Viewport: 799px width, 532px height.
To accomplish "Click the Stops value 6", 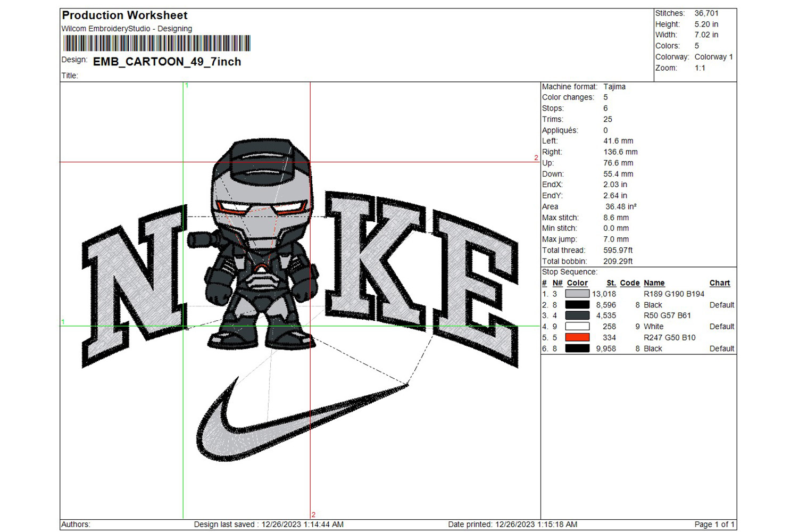I will coord(605,109).
